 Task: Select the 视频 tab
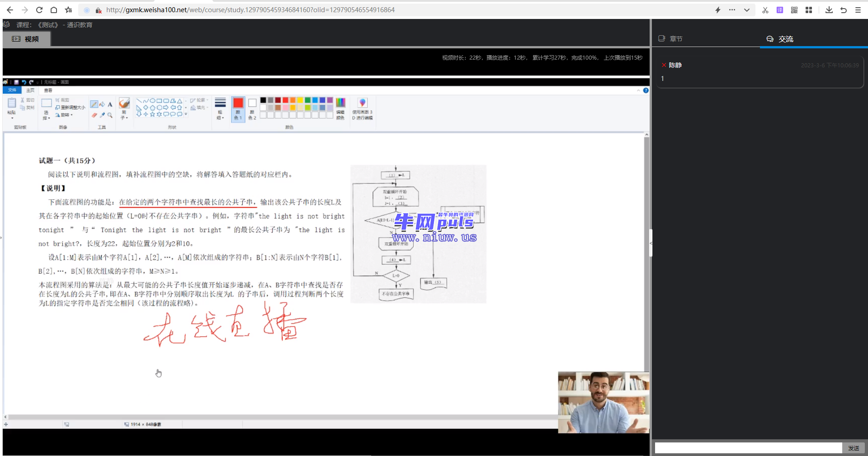point(26,39)
